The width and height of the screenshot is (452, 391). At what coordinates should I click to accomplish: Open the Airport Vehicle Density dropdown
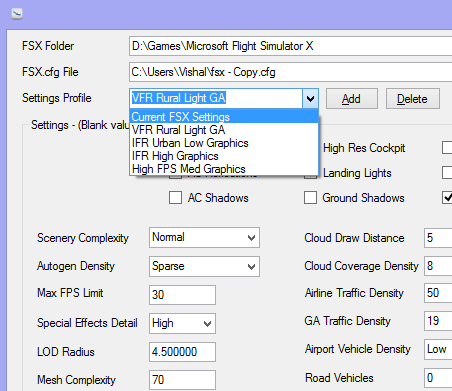tap(438, 349)
